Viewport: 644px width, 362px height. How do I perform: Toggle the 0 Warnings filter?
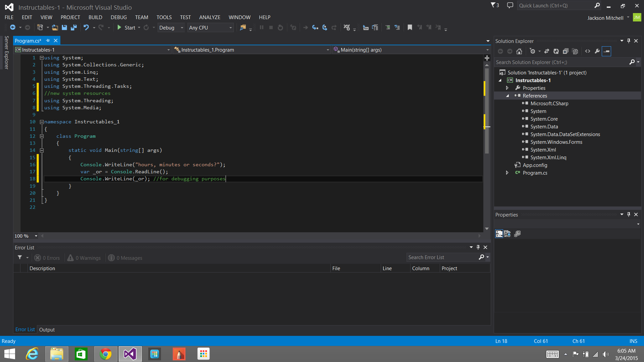click(x=84, y=258)
